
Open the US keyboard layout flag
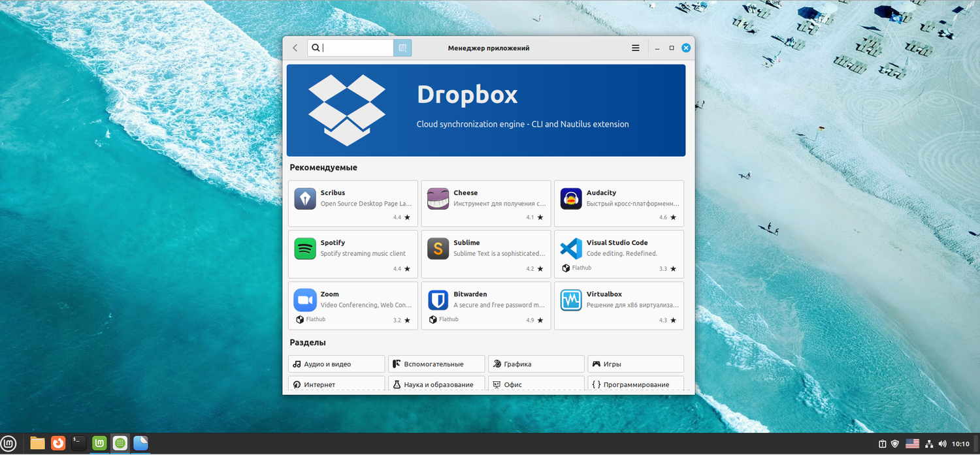[912, 444]
